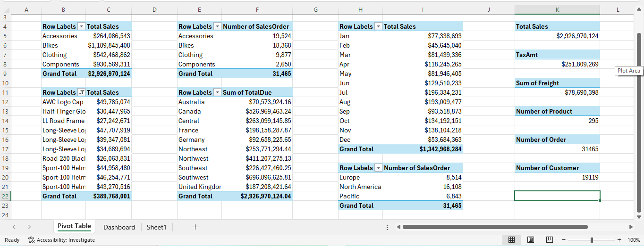Open Accessibility: Investigate in status bar
The height and width of the screenshot is (246, 644).
(x=61, y=240)
